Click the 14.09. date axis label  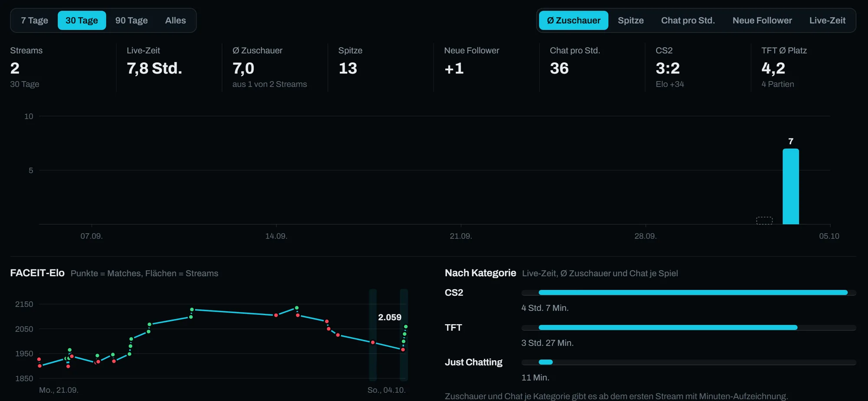click(276, 236)
